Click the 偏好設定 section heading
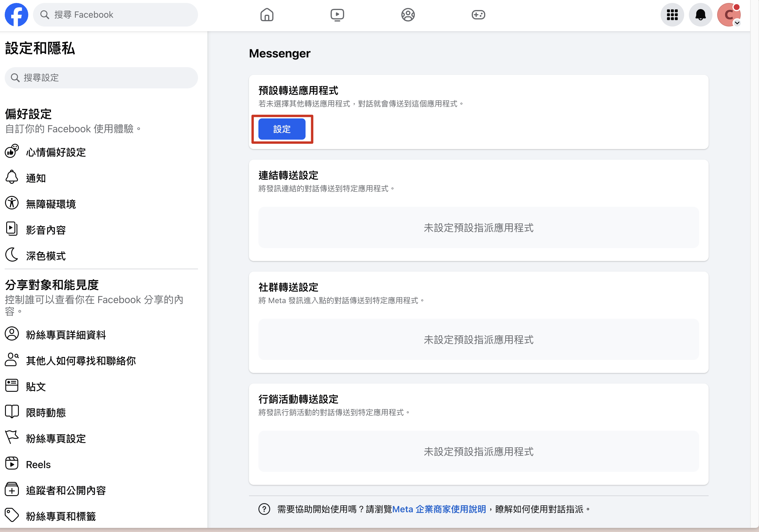The height and width of the screenshot is (532, 759). coord(28,114)
